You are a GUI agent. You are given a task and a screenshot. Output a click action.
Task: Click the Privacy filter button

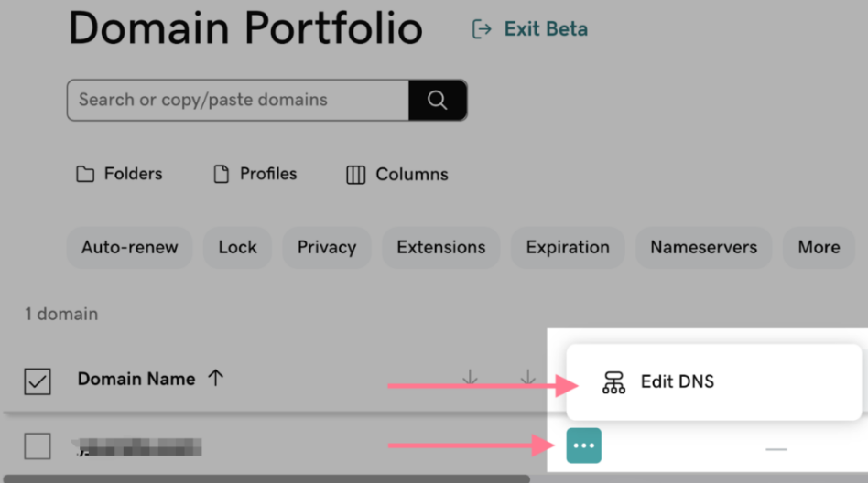[326, 248]
